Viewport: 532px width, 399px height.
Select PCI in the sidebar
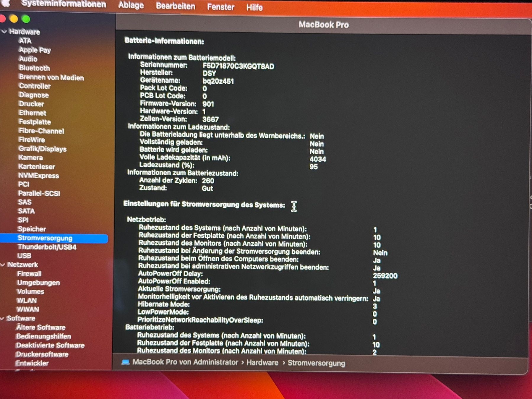(x=24, y=184)
